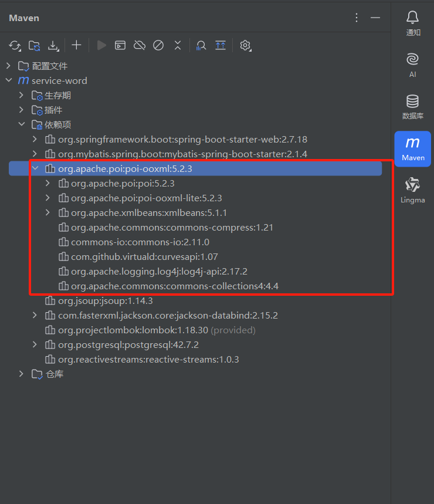Screen dimensions: 434x504
Task: Open Maven panel options menu (three dots)
Action: (x=357, y=18)
